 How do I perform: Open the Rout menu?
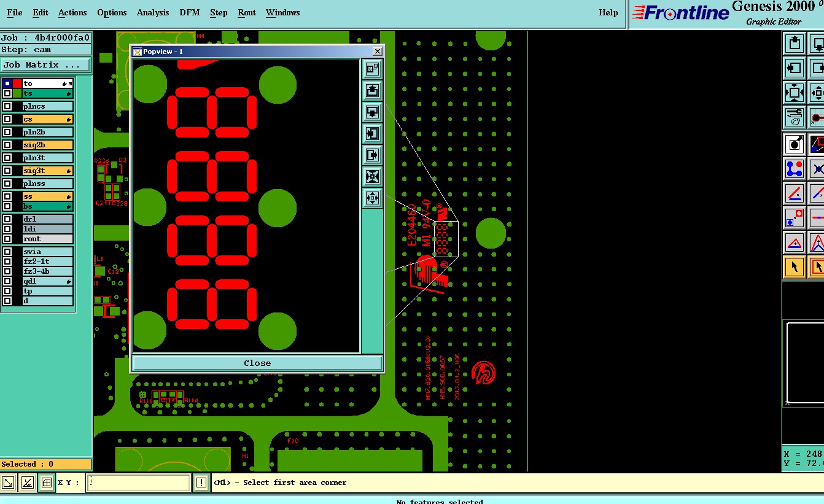coord(247,12)
